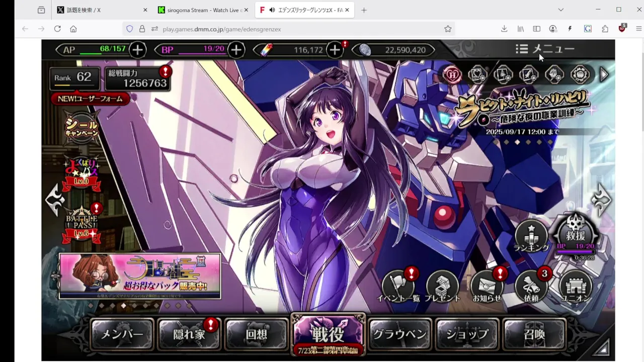Click the silver coin currency icon
644x362 pixels.
point(365,49)
